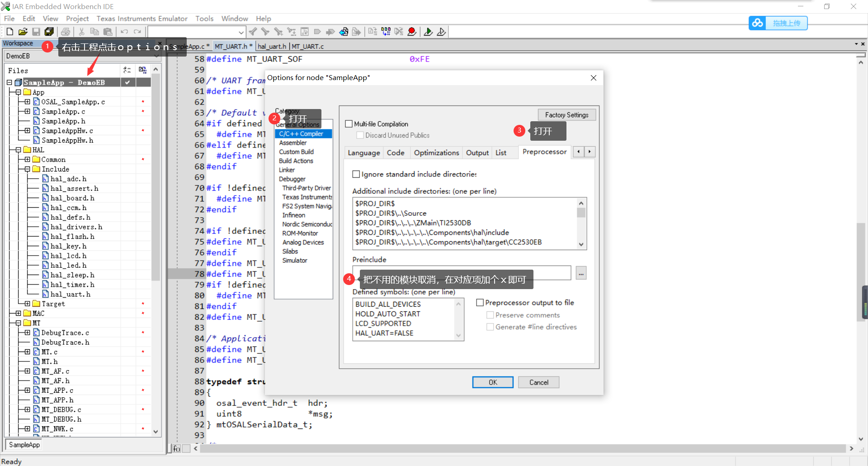Toggle Preserve comments checkbox

[x=490, y=315]
